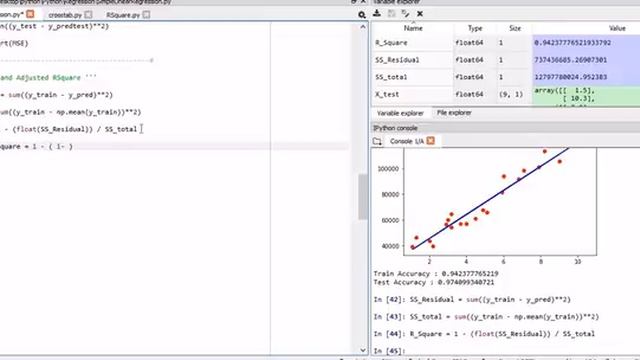Click the browse tabs icon in IPython console
640x360 pixels.
coord(377,141)
